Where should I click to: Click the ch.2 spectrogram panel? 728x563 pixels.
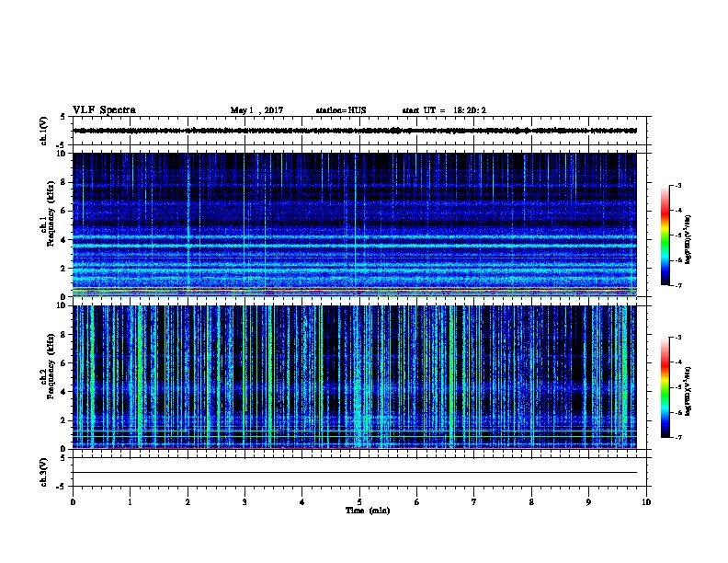click(x=355, y=377)
